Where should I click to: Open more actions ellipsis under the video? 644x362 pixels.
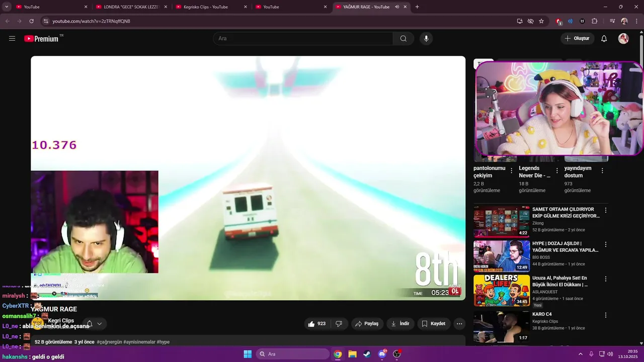[459, 324]
